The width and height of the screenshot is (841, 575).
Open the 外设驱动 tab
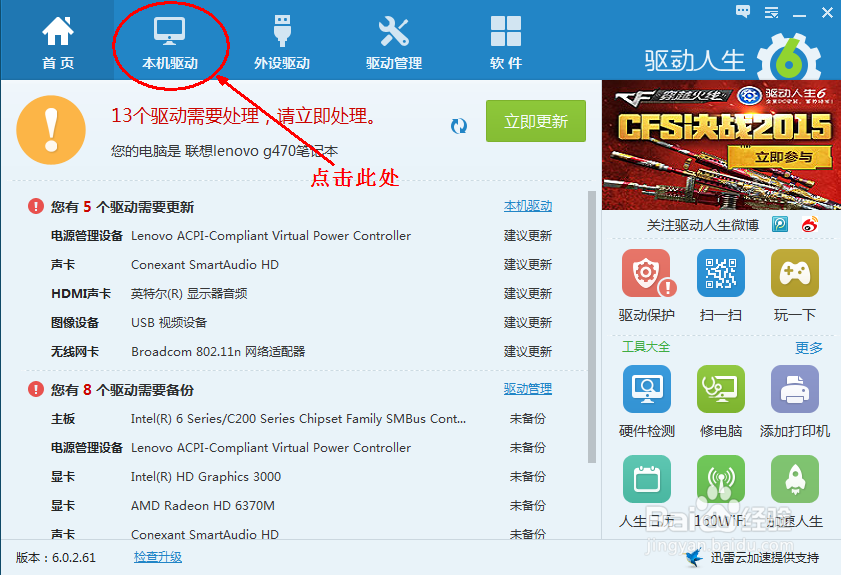pyautogui.click(x=282, y=43)
